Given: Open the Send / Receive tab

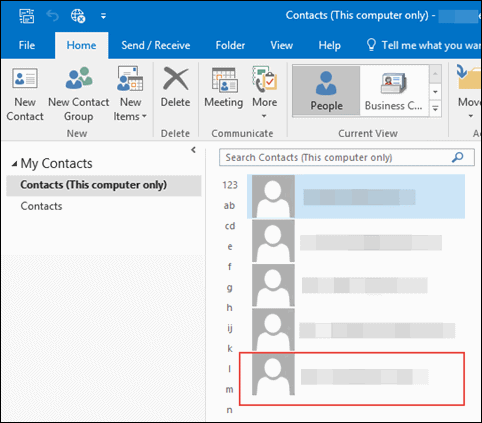Looking at the screenshot, I should (x=156, y=45).
